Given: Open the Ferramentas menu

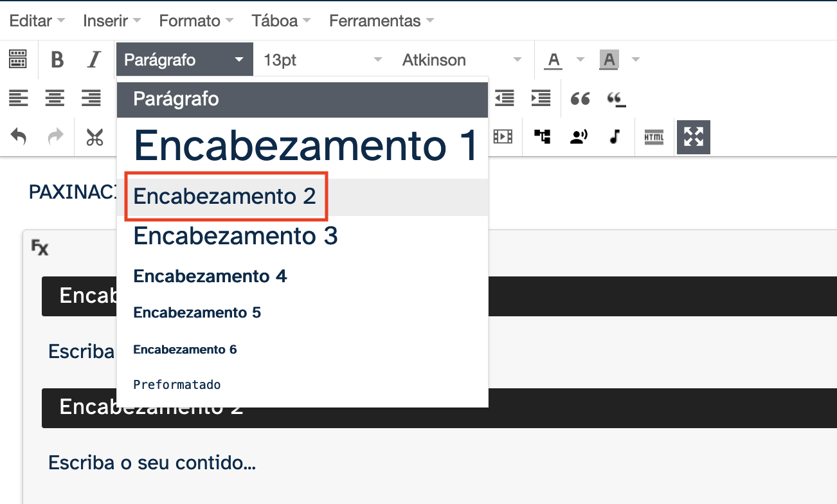Looking at the screenshot, I should pyautogui.click(x=375, y=20).
